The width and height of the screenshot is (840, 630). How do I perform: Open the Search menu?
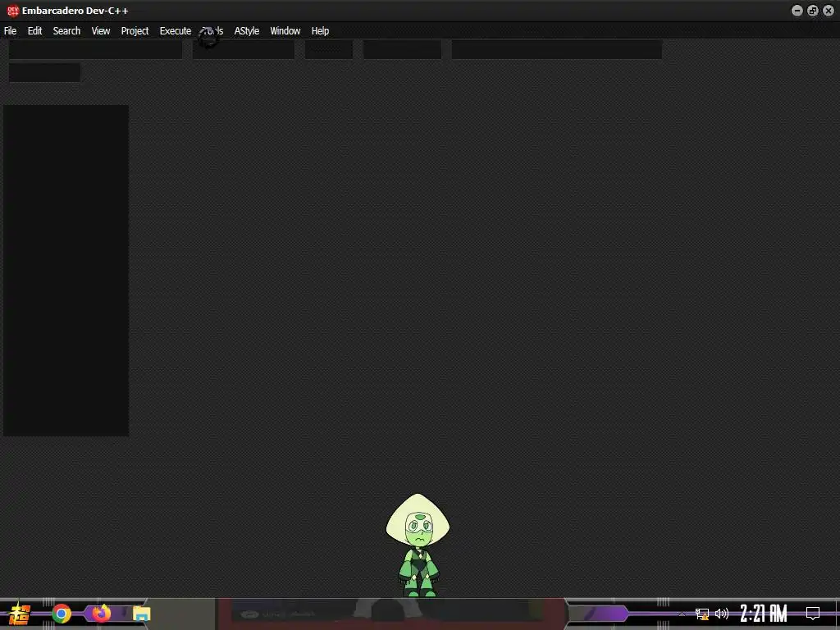point(66,31)
